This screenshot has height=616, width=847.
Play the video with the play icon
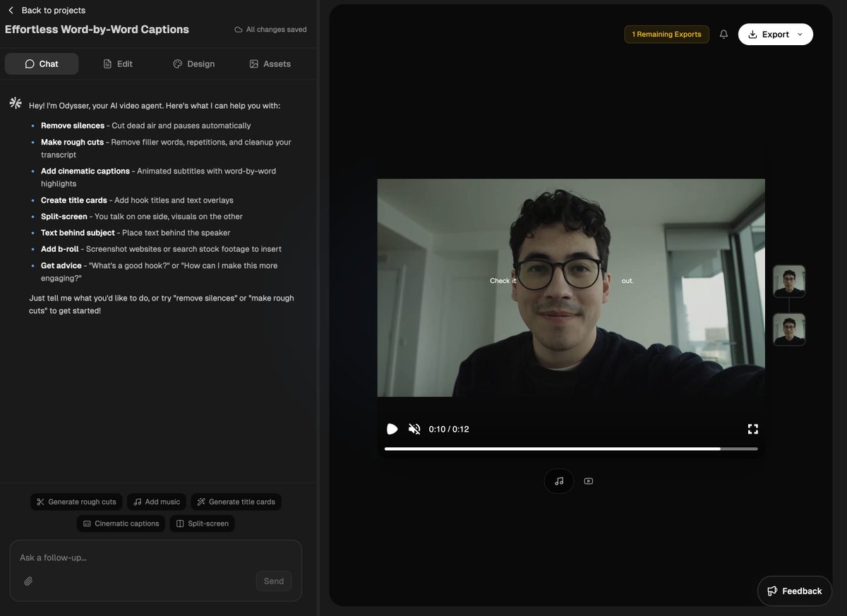392,428
